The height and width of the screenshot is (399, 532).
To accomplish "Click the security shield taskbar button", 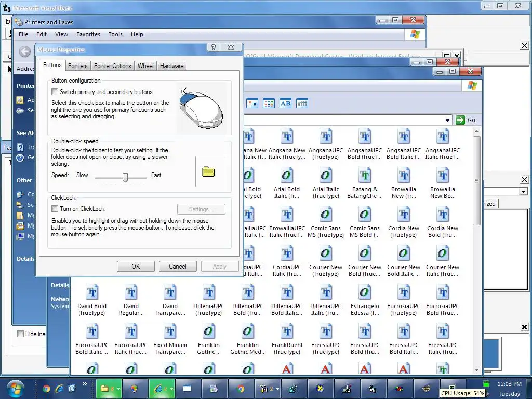I will (x=135, y=389).
